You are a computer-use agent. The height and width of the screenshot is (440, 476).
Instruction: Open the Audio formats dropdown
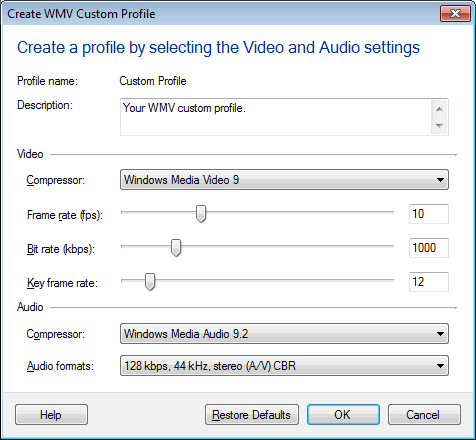click(x=284, y=366)
